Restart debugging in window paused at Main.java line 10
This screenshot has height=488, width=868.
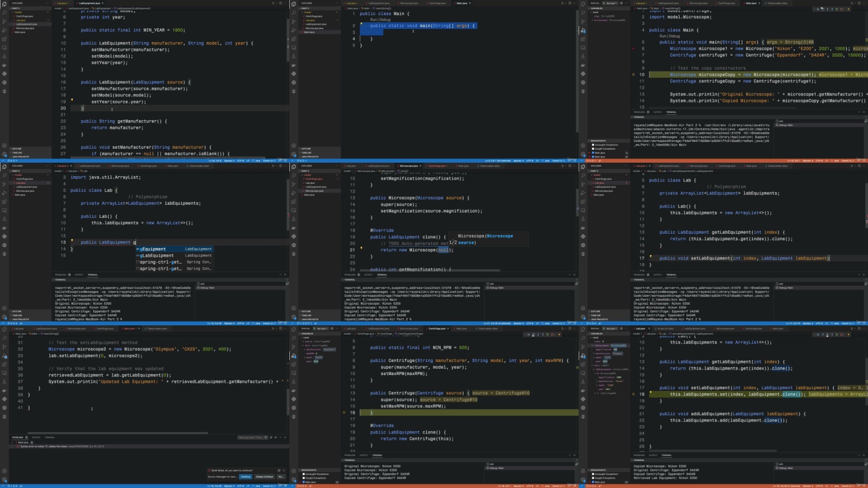(x=837, y=9)
